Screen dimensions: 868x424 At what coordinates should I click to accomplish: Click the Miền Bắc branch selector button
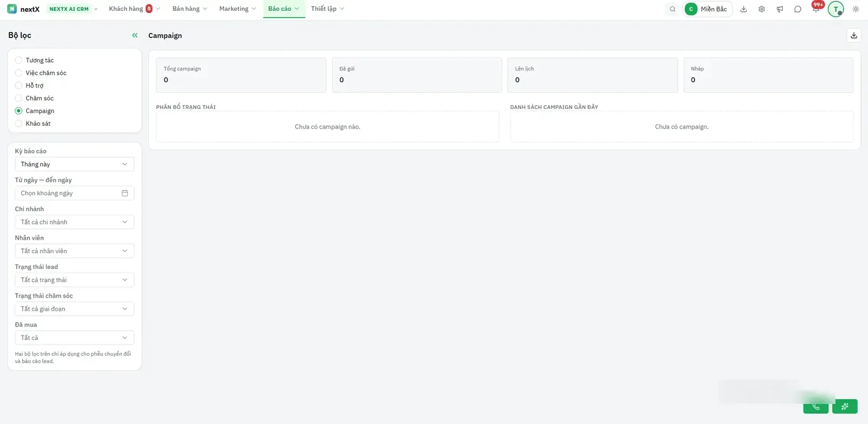(708, 9)
